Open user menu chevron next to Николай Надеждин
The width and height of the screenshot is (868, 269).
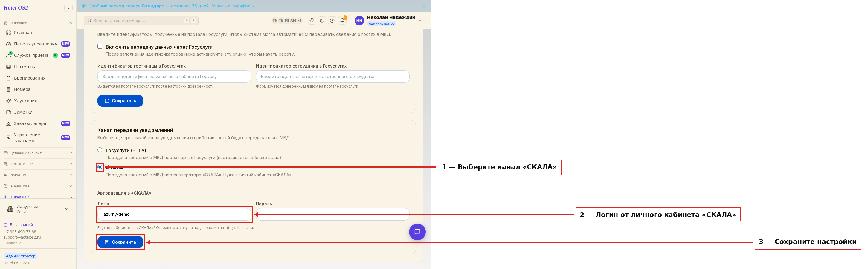(x=420, y=21)
